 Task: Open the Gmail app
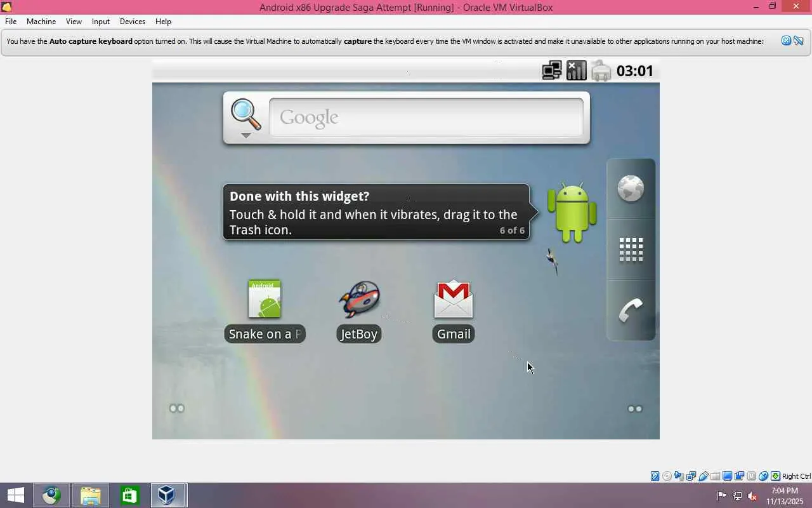pos(454,311)
